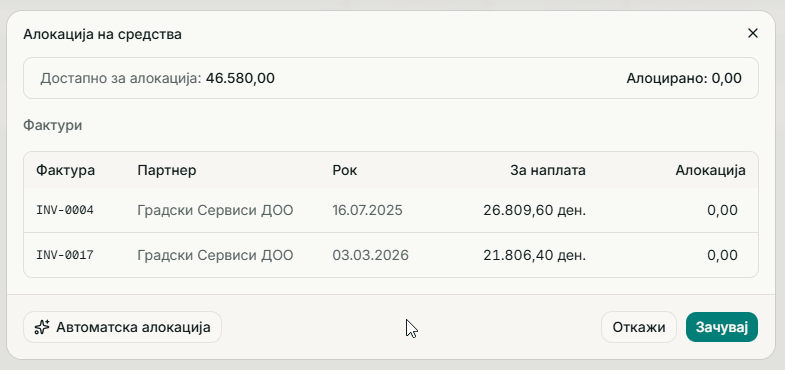Select invoice number INV-0004
This screenshot has height=370, width=785.
(65, 210)
